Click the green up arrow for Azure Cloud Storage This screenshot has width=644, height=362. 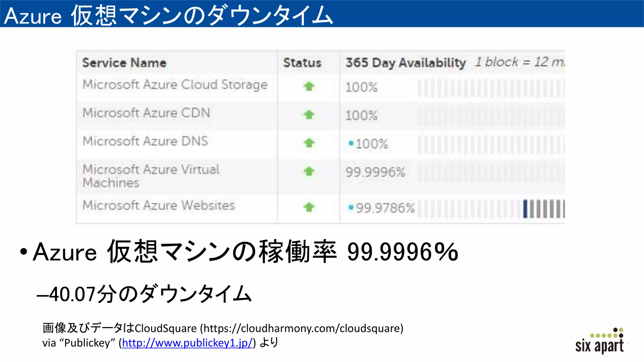tap(309, 86)
